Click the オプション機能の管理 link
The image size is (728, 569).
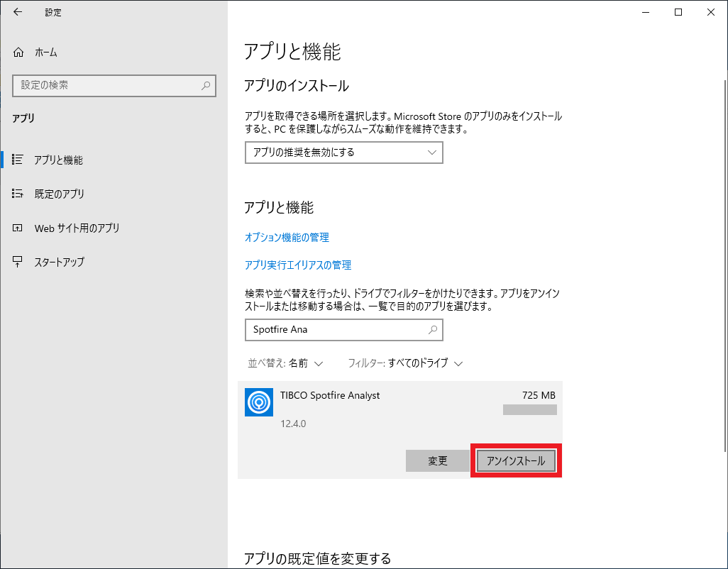pyautogui.click(x=287, y=237)
